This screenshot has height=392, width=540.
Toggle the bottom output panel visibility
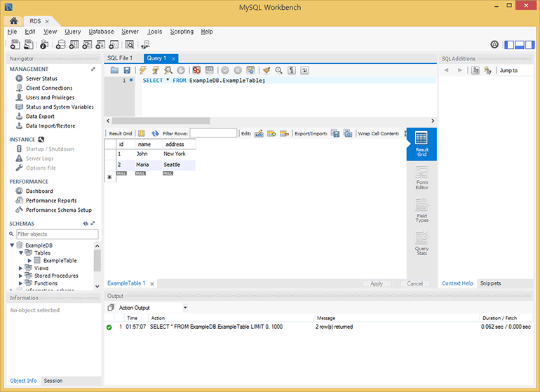[x=520, y=45]
